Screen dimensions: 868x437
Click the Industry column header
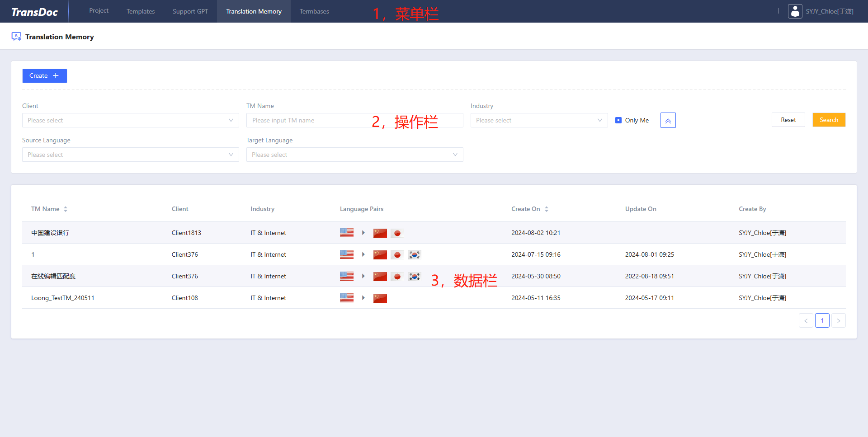pos(263,209)
